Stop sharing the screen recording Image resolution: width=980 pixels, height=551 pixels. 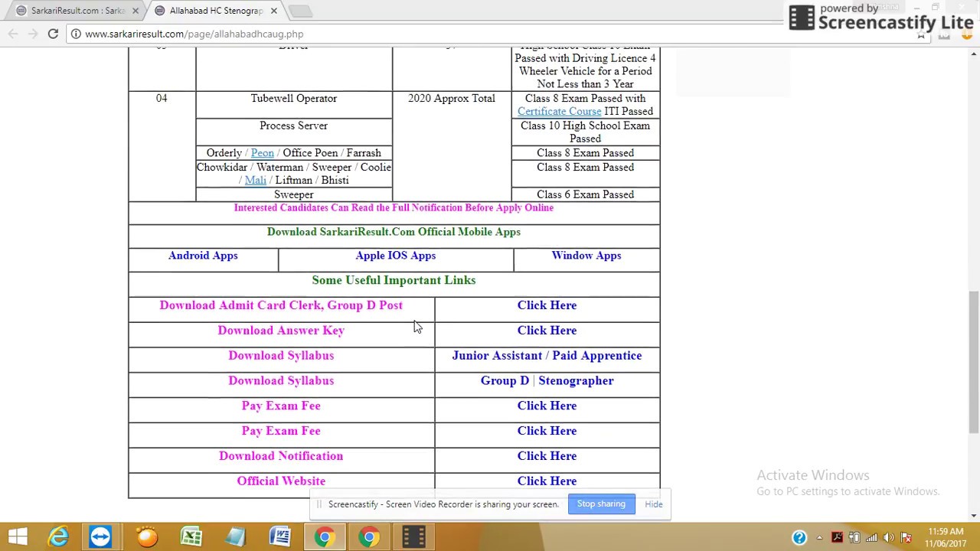[x=601, y=504]
